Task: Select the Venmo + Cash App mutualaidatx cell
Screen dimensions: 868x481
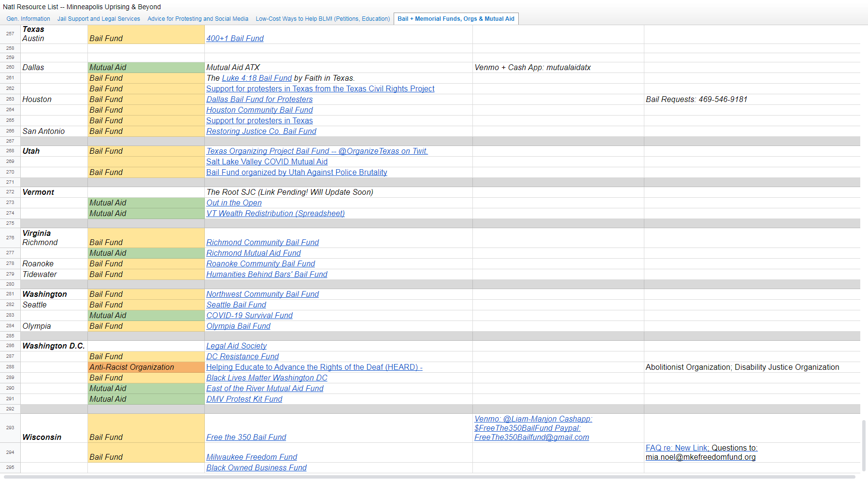Action: [x=558, y=68]
